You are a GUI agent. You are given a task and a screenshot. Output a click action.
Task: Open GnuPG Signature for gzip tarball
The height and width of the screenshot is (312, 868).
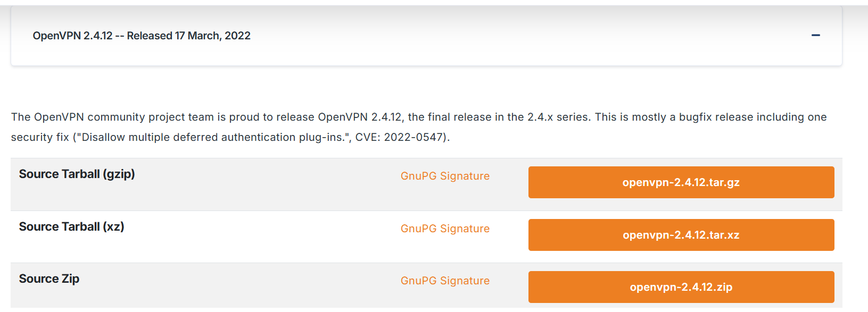pyautogui.click(x=445, y=176)
